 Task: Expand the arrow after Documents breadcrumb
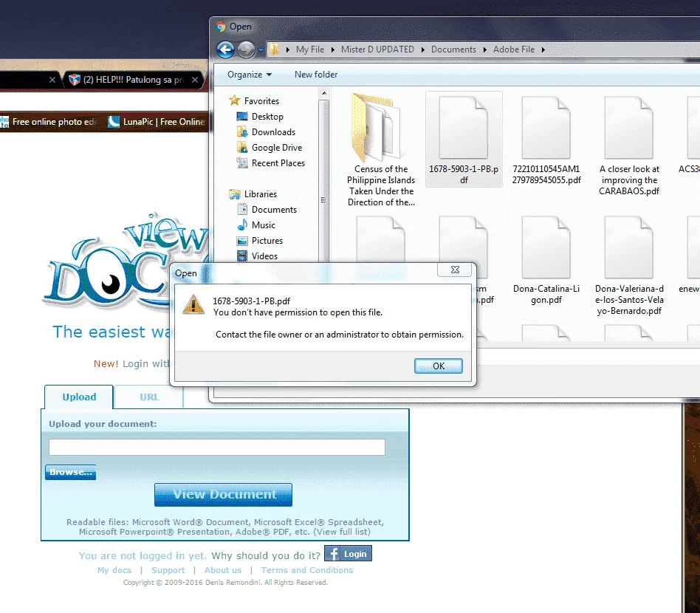point(485,49)
